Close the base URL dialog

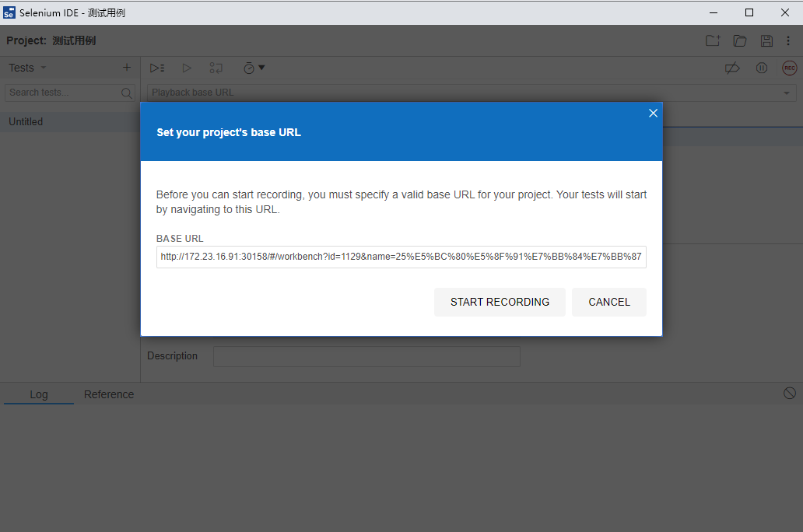[653, 113]
